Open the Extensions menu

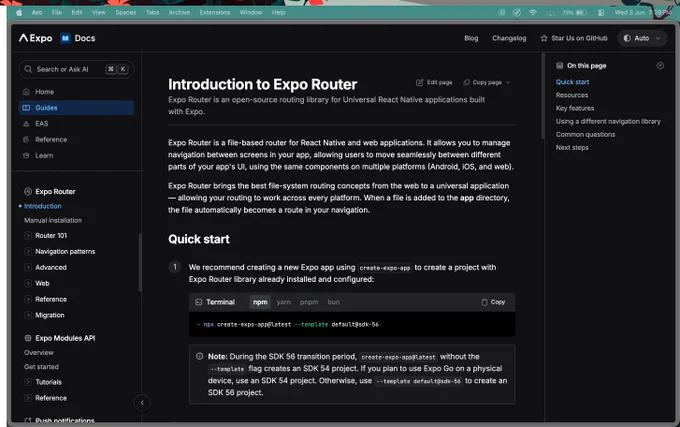click(x=215, y=13)
